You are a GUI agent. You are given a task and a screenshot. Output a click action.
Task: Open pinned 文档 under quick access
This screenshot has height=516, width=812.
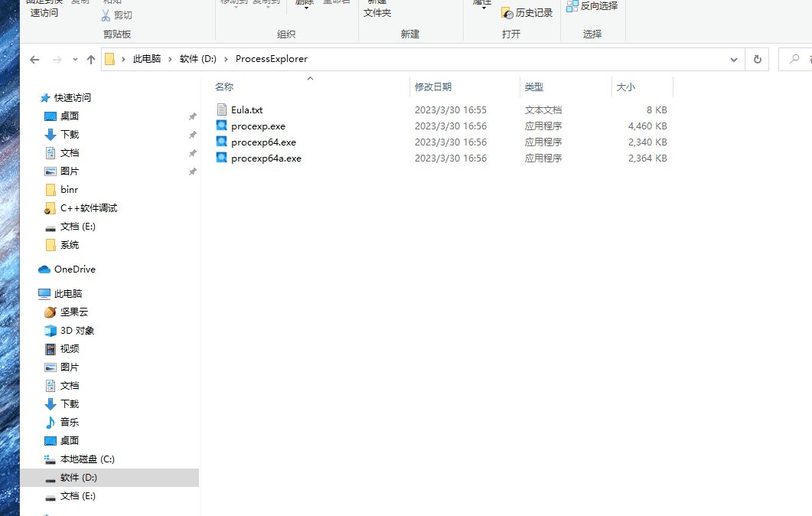coord(70,153)
